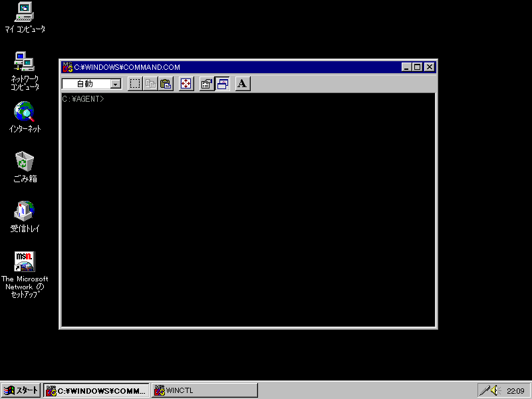Screen dimensions: 532x399
Task: Select the Mark tool in the DOS toolbar
Action: [135, 84]
